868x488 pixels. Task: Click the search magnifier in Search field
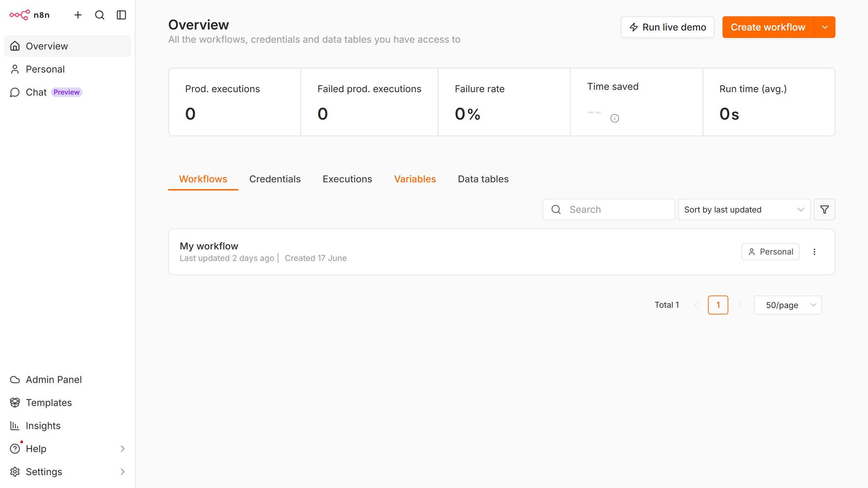(x=556, y=209)
